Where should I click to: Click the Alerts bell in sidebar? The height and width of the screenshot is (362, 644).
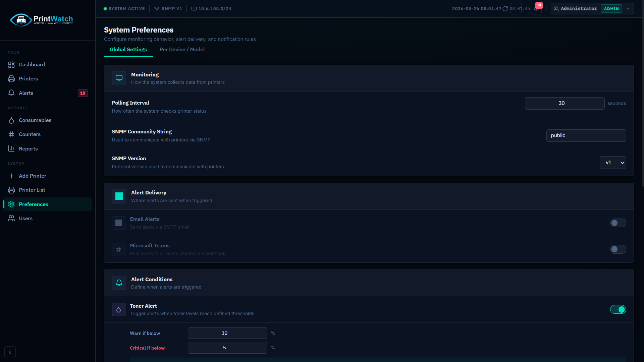(x=11, y=93)
